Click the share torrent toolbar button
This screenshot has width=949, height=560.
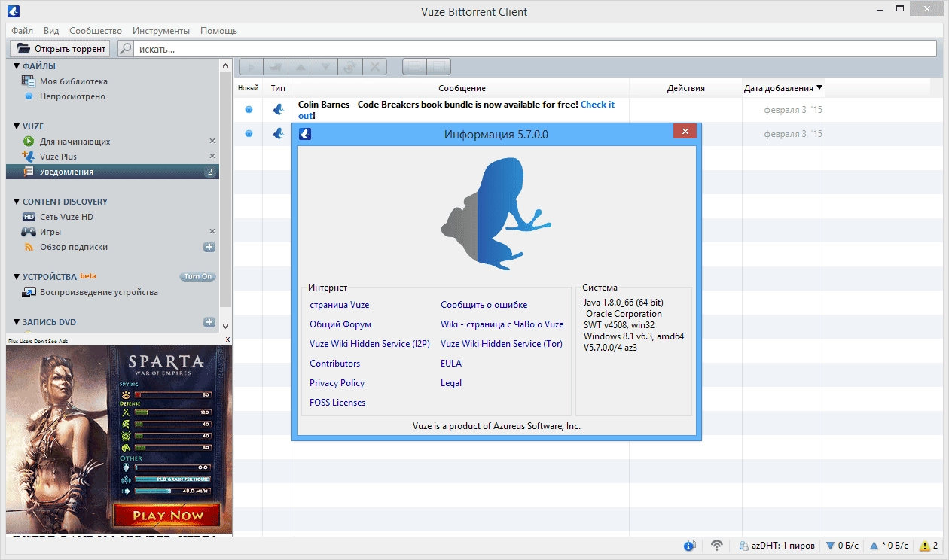click(x=276, y=66)
